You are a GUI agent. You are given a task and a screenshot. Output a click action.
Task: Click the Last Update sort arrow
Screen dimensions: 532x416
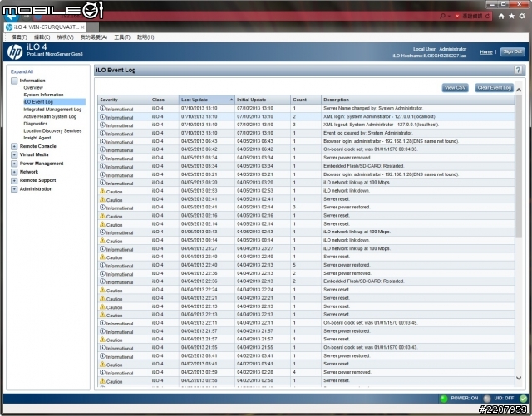click(231, 100)
